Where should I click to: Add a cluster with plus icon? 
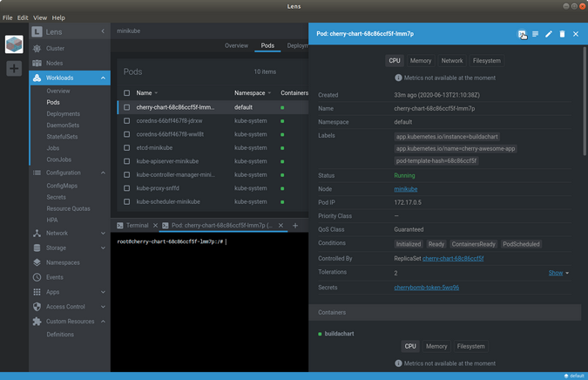click(x=14, y=69)
